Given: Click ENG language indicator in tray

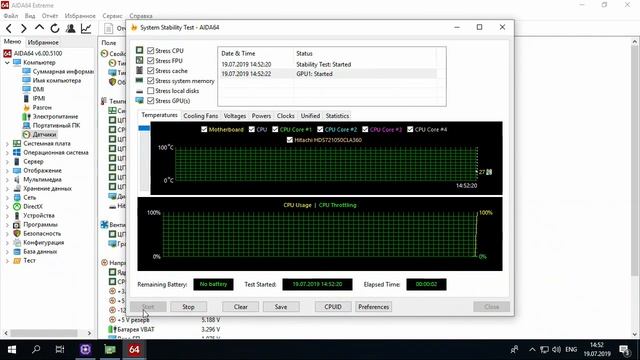Looking at the screenshot, I should pos(571,350).
